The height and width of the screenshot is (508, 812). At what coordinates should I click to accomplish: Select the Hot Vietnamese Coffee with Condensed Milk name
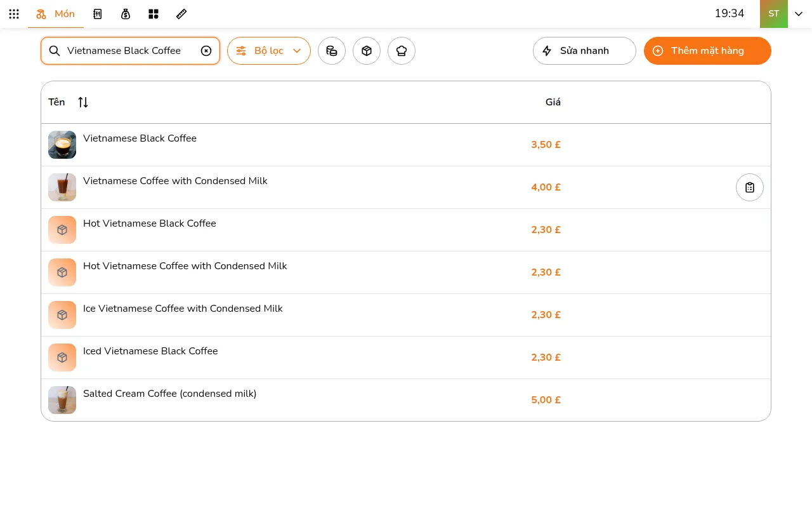pyautogui.click(x=185, y=266)
